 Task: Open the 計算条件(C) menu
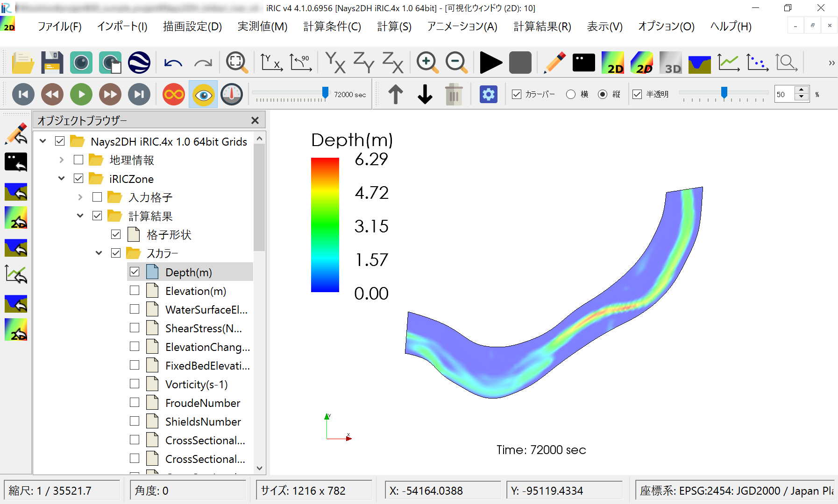[332, 27]
